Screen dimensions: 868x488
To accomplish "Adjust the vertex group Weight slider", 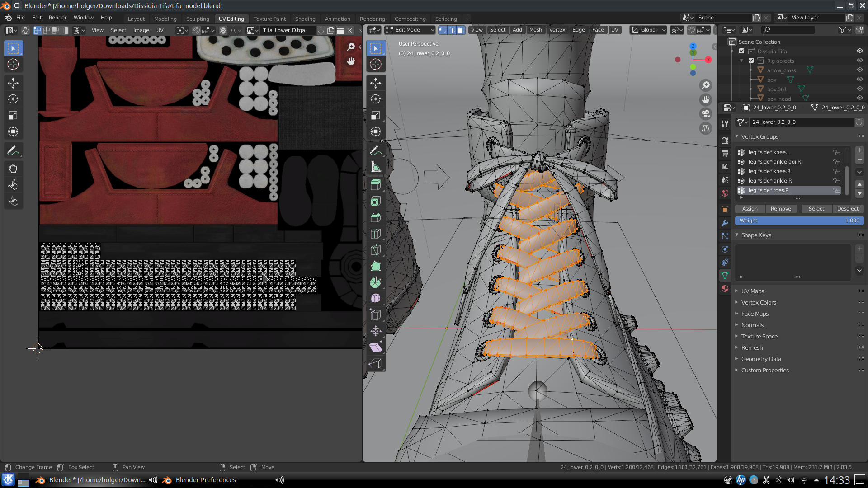I will (x=799, y=221).
